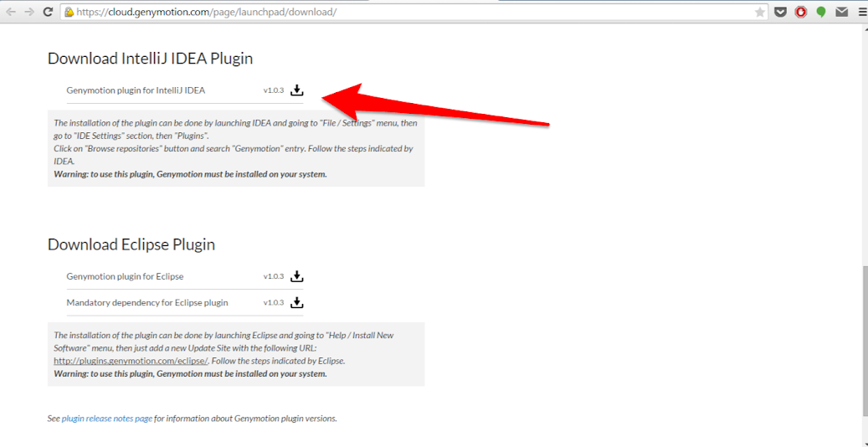868x447 pixels.
Task: Click 'Genymotion plugin for Eclipse' text
Action: [125, 276]
